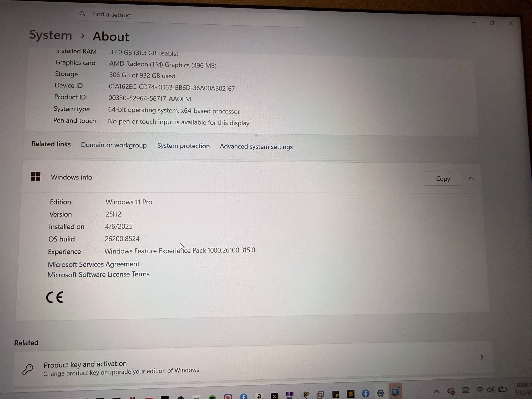
Task: Open the Settings gear icon in taskbar
Action: [x=380, y=393]
